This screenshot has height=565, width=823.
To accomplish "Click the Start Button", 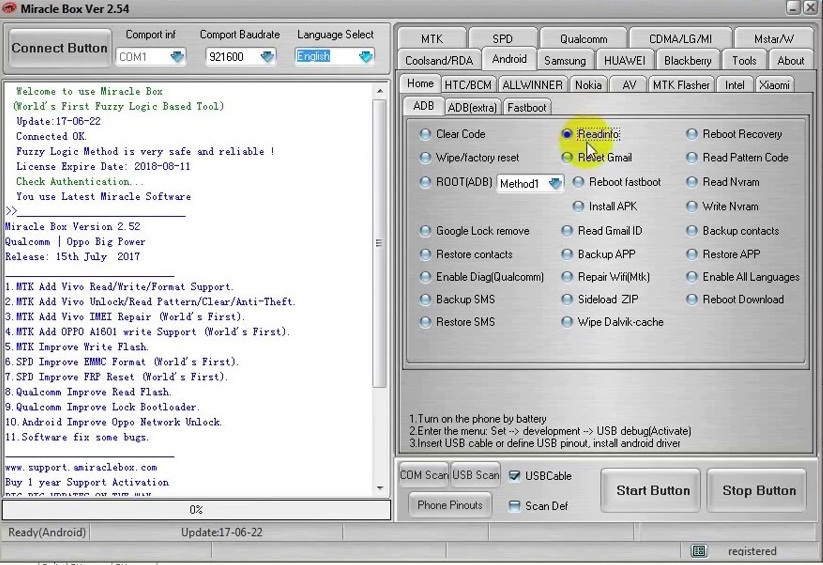I will 651,490.
